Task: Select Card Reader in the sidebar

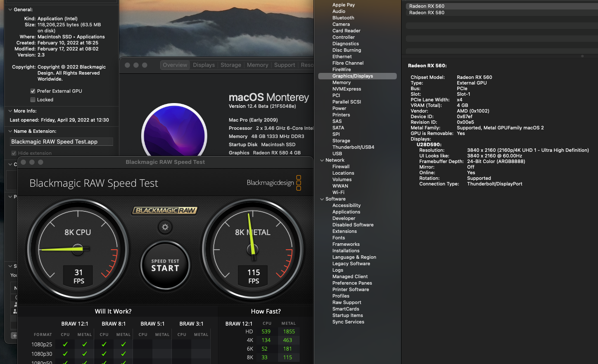Action: click(x=346, y=31)
